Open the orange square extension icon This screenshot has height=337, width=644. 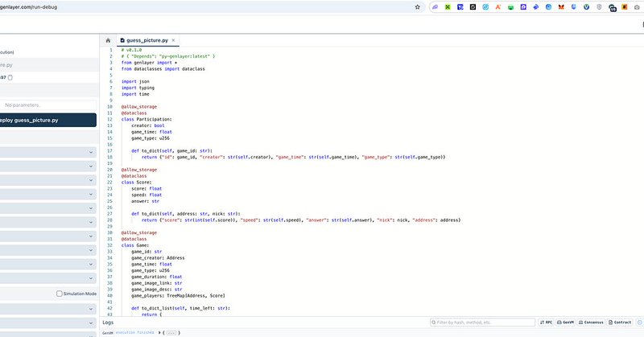point(625,7)
